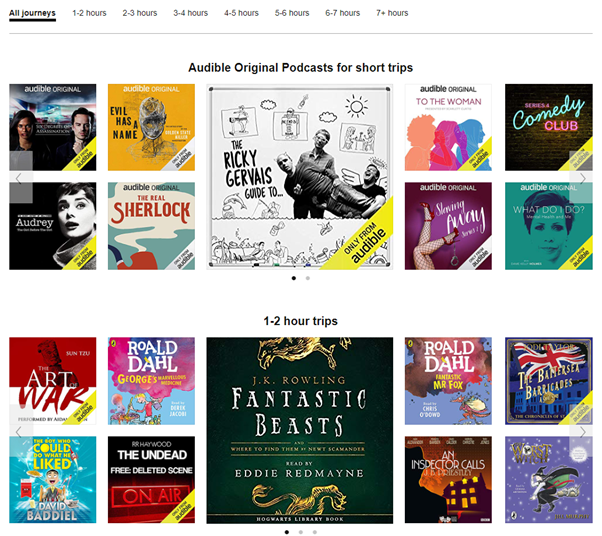Show next podcasts with right arrow

coord(583,177)
